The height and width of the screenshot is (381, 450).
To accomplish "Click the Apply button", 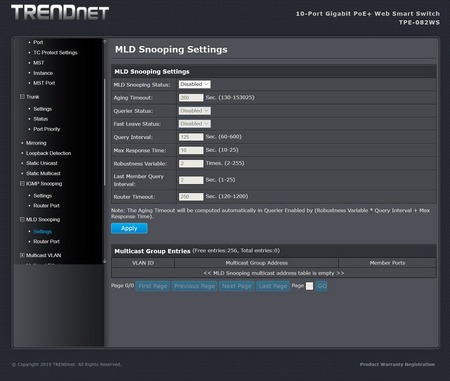I will 129,228.
